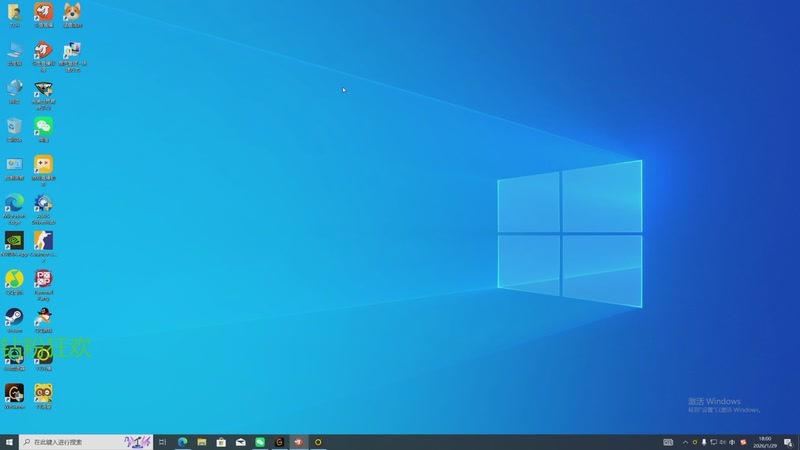The height and width of the screenshot is (450, 800).
Task: Select the Network desktop icon
Action: [x=14, y=91]
